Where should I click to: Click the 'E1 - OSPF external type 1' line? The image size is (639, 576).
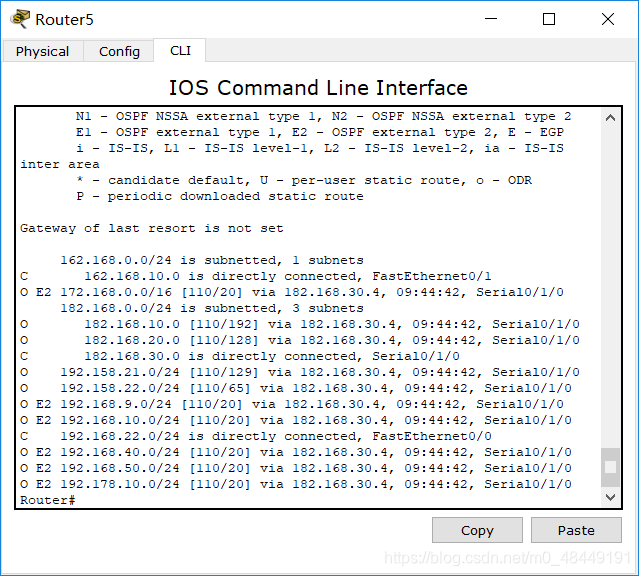coord(320,132)
